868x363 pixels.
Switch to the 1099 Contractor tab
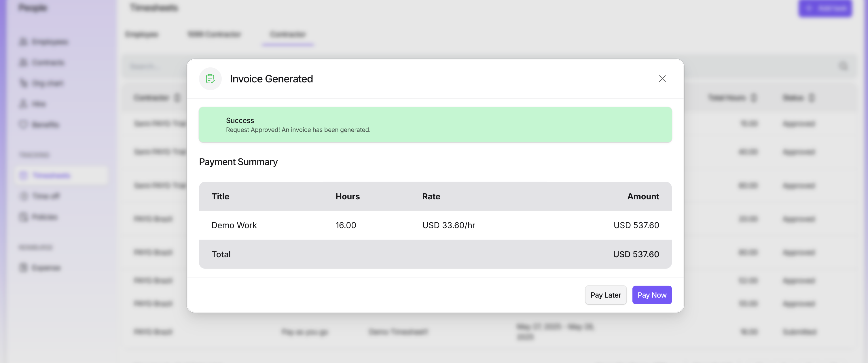pyautogui.click(x=214, y=34)
